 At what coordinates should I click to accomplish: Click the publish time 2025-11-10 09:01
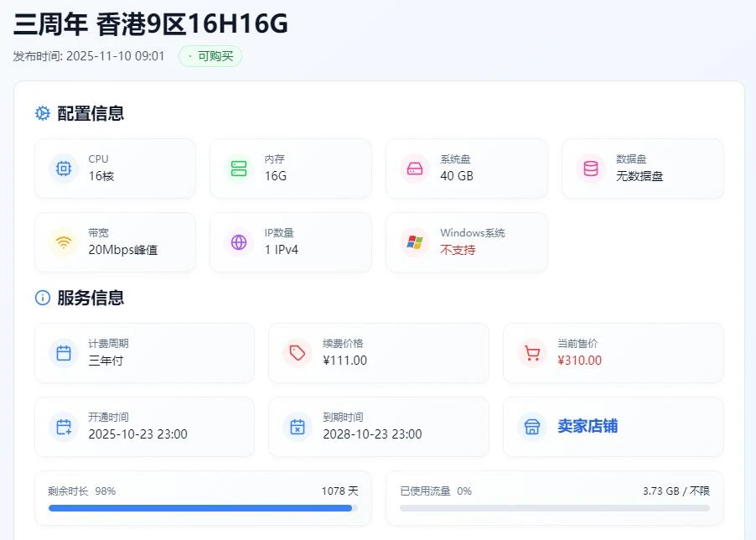click(115, 56)
